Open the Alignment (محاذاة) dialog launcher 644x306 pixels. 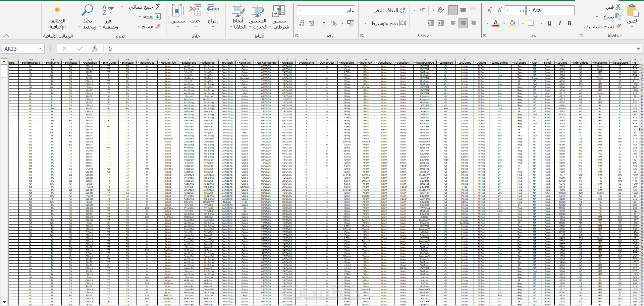[x=362, y=36]
